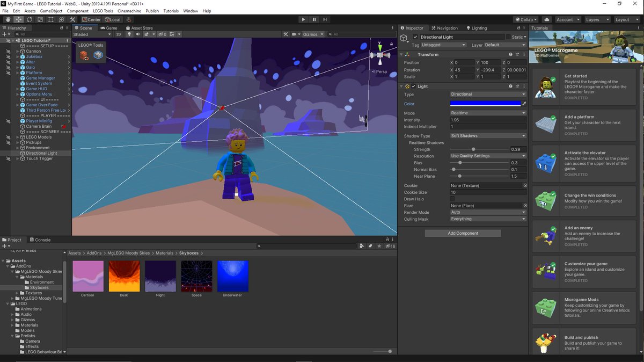Toggle Directional Light active checkbox

click(415, 37)
